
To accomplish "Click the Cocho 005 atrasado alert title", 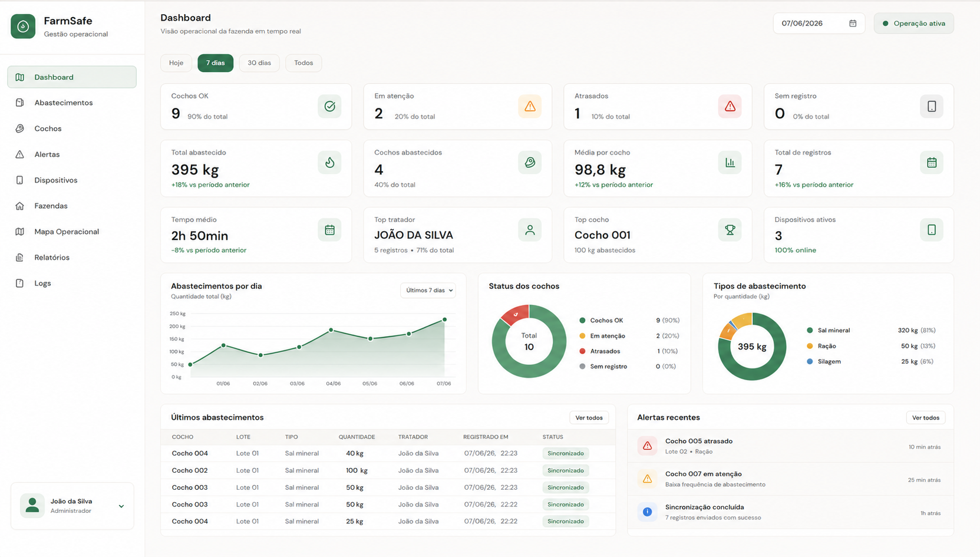I will click(699, 441).
